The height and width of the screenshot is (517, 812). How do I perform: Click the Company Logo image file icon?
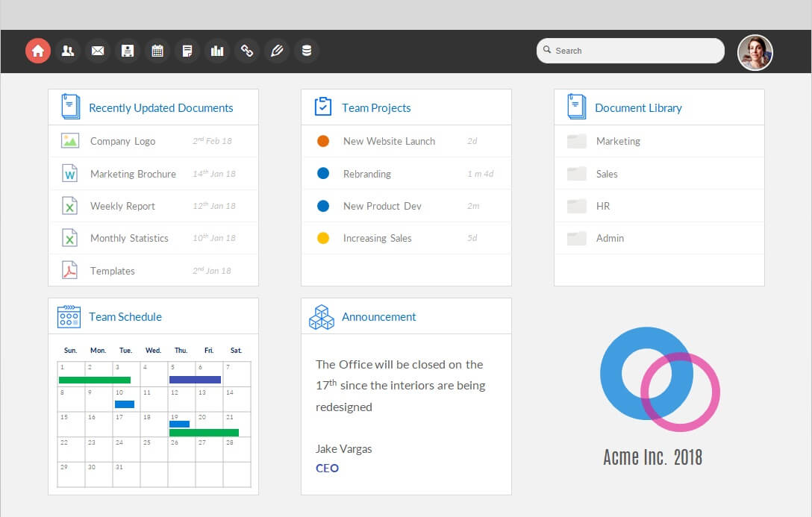70,141
